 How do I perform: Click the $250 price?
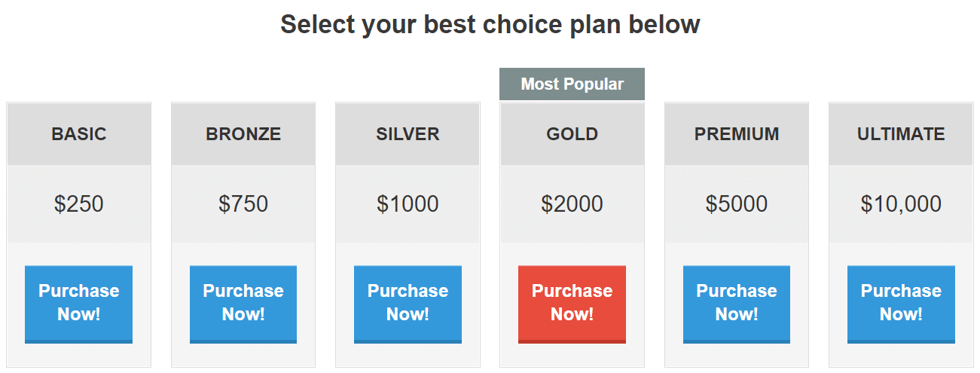[x=79, y=204]
